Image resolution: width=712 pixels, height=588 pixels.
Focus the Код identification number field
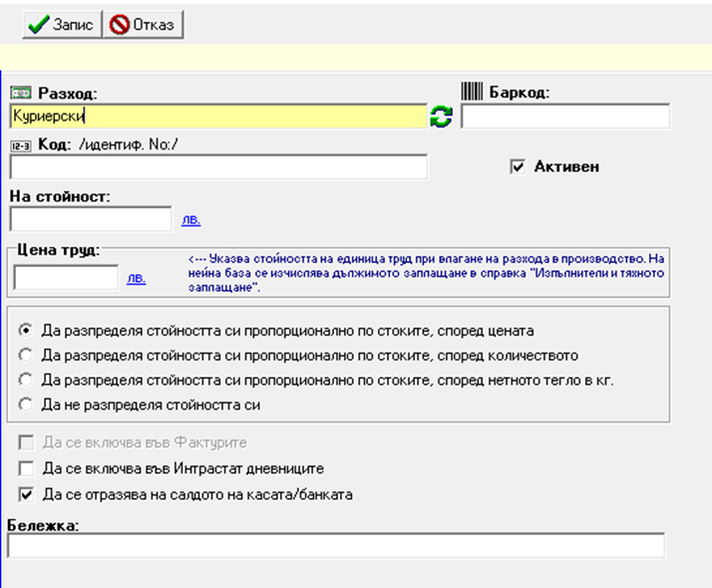click(218, 166)
